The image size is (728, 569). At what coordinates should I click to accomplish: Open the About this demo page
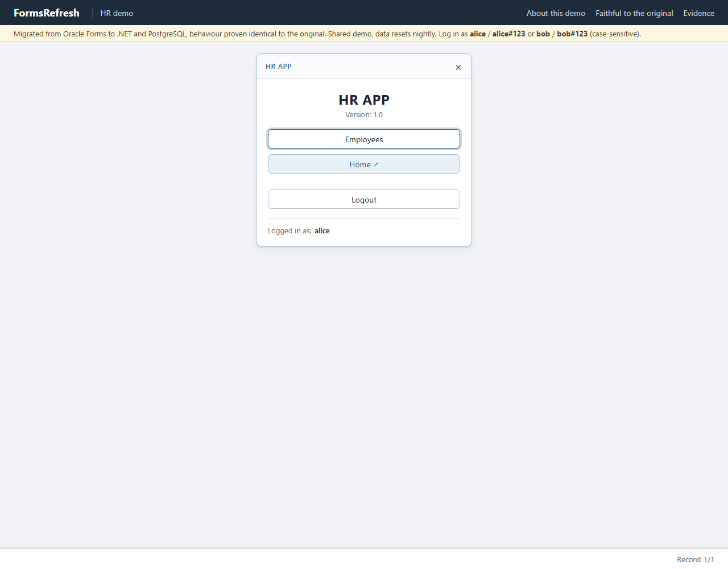[556, 13]
